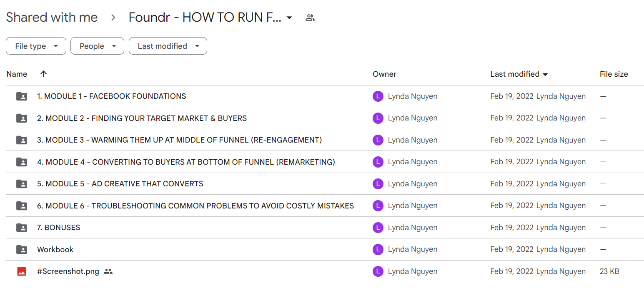The height and width of the screenshot is (301, 644).
Task: Click owner name Lynda Nguyen in Module 2 row
Action: coord(413,118)
